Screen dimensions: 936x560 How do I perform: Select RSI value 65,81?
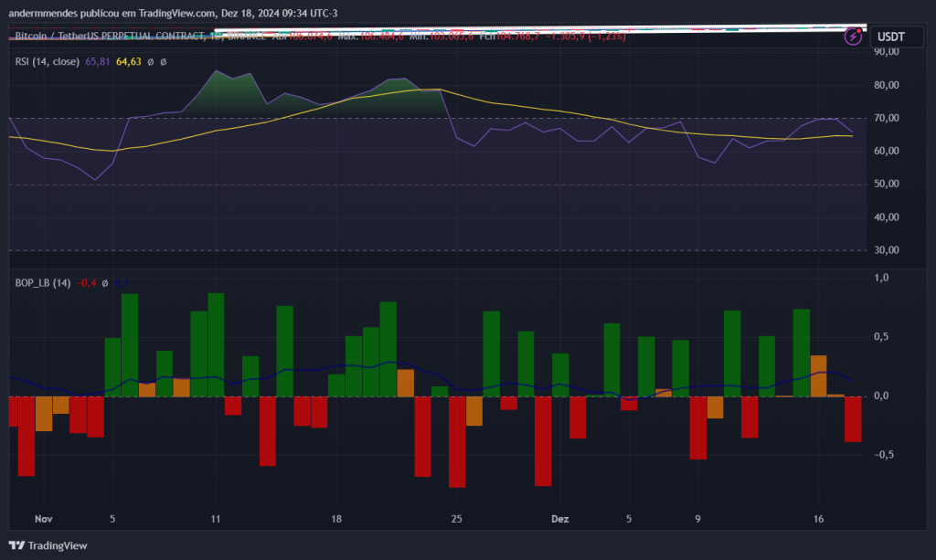tap(97, 61)
